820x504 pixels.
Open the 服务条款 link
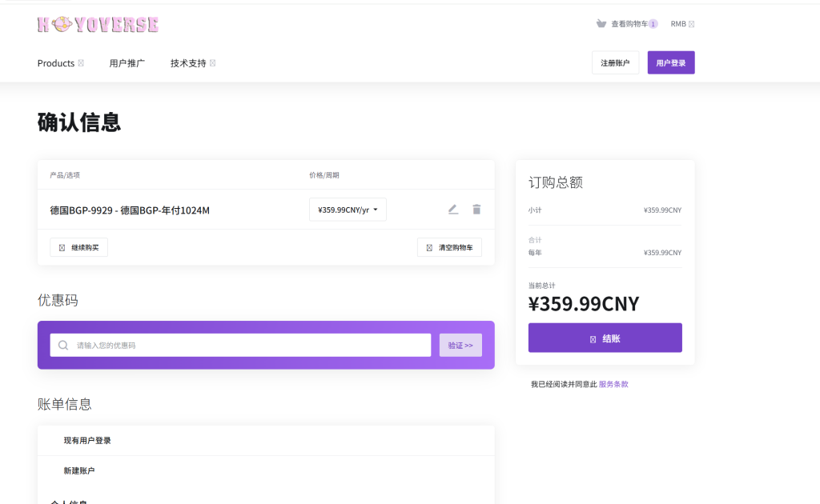[x=613, y=384]
